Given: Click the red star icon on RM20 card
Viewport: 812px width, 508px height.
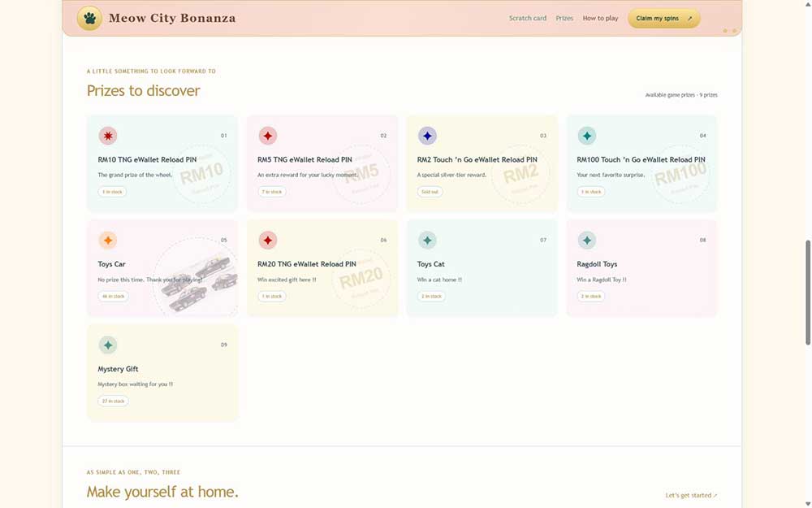Looking at the screenshot, I should coord(268,240).
